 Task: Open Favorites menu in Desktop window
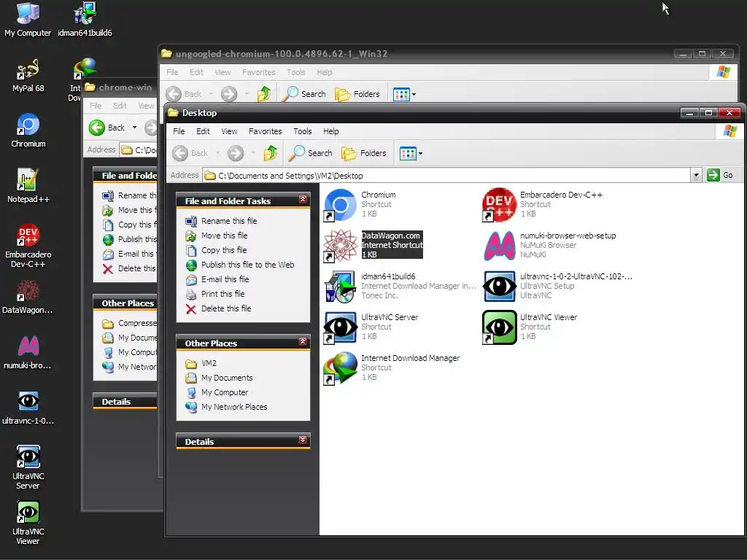click(266, 131)
